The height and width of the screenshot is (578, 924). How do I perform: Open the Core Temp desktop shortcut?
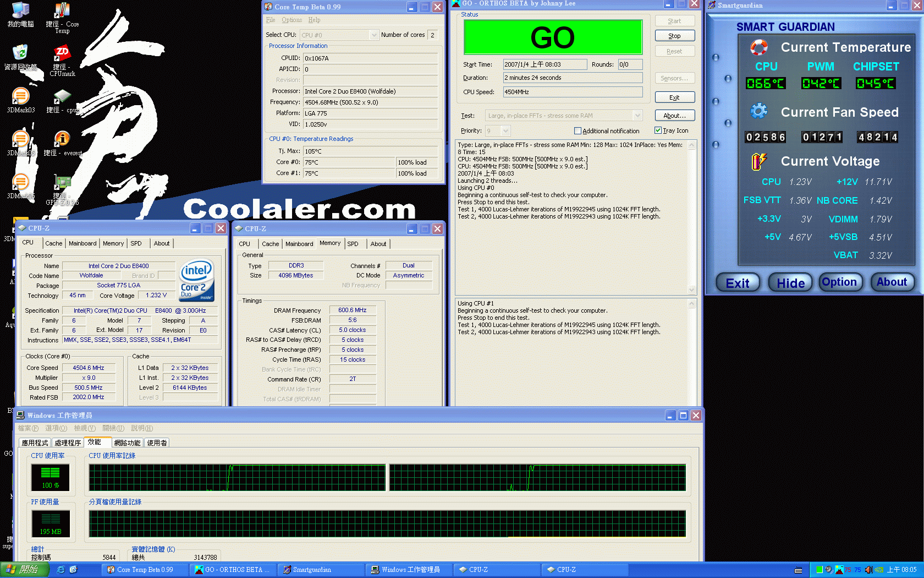tap(62, 18)
